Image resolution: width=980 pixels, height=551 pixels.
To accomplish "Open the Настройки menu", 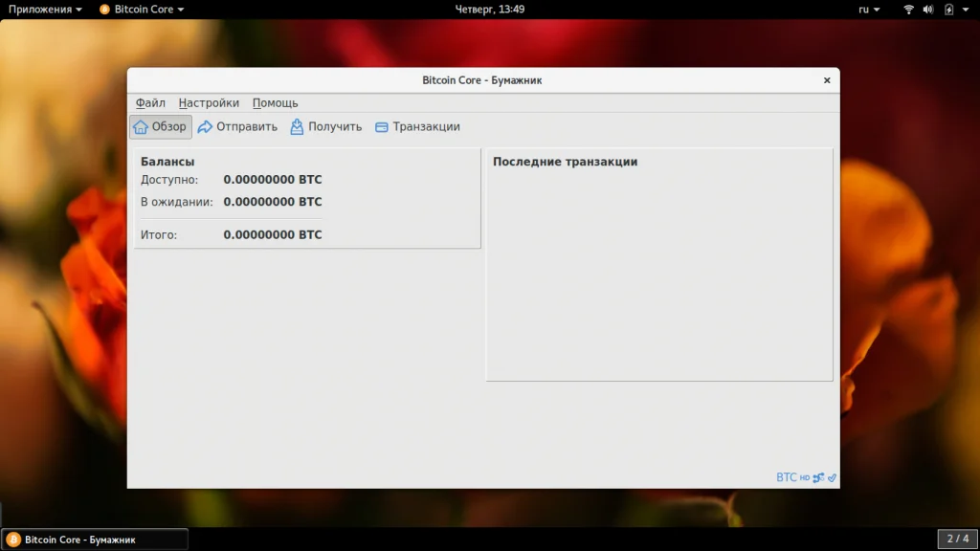I will point(209,103).
